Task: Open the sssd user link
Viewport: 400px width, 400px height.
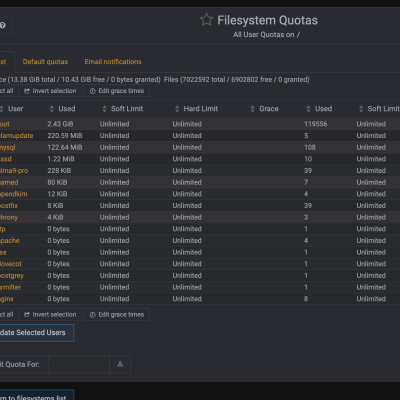Action: pos(6,159)
